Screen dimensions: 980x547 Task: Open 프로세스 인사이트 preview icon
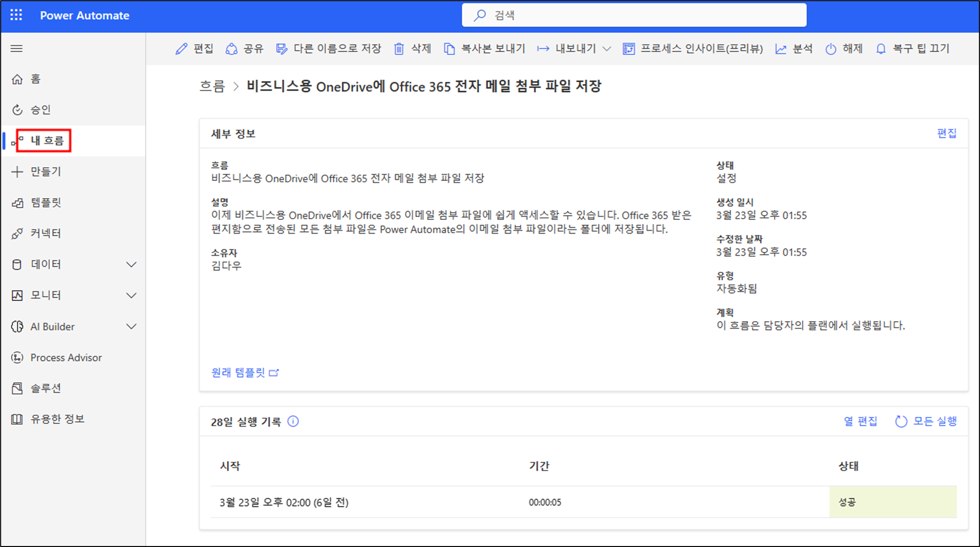[x=628, y=49]
